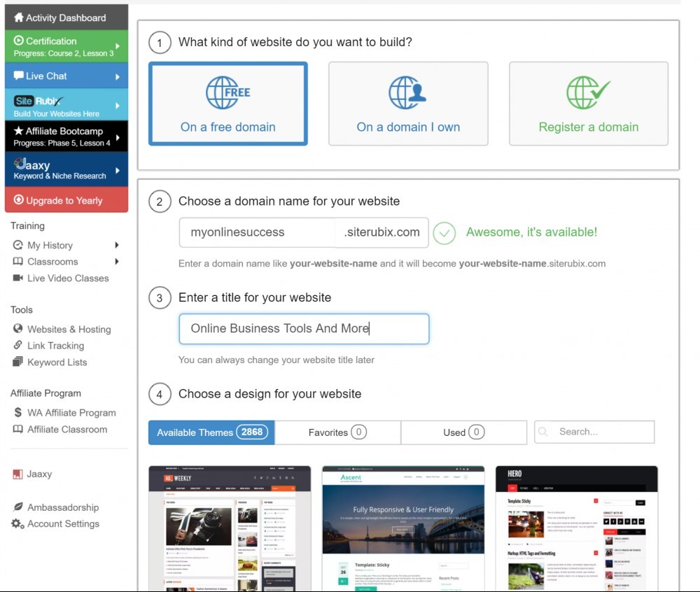Click 'Awesome, it's available!' text
The image size is (700, 592).
click(x=531, y=232)
